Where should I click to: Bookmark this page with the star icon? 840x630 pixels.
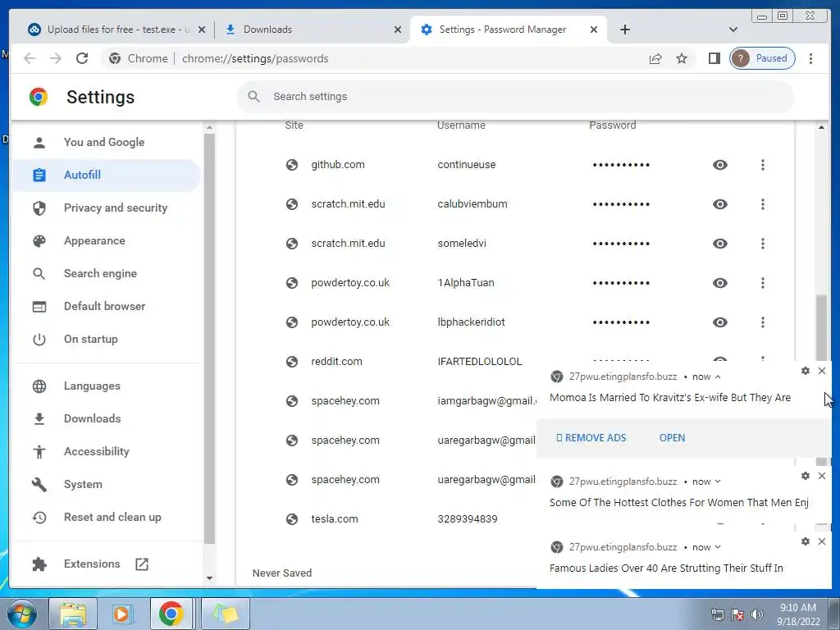[682, 58]
